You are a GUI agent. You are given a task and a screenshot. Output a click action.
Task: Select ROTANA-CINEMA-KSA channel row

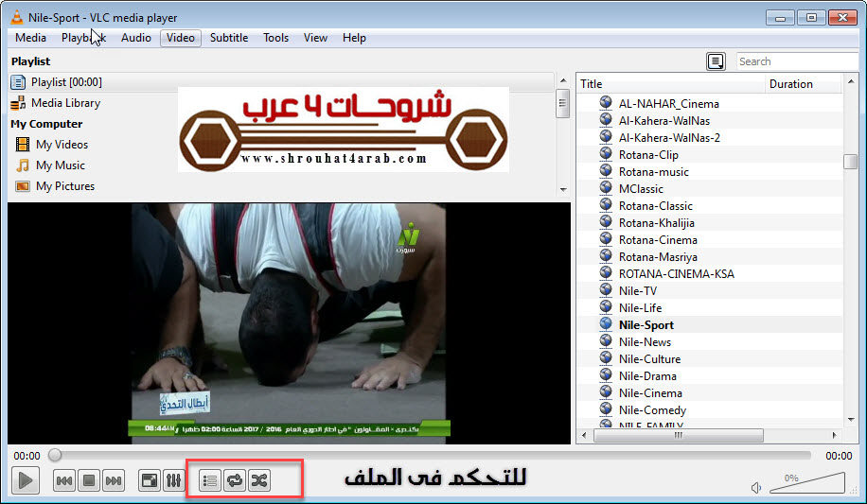click(710, 274)
